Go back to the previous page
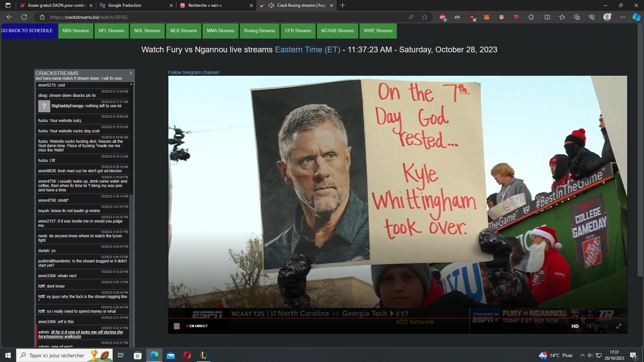This screenshot has width=644, height=362. (x=9, y=17)
